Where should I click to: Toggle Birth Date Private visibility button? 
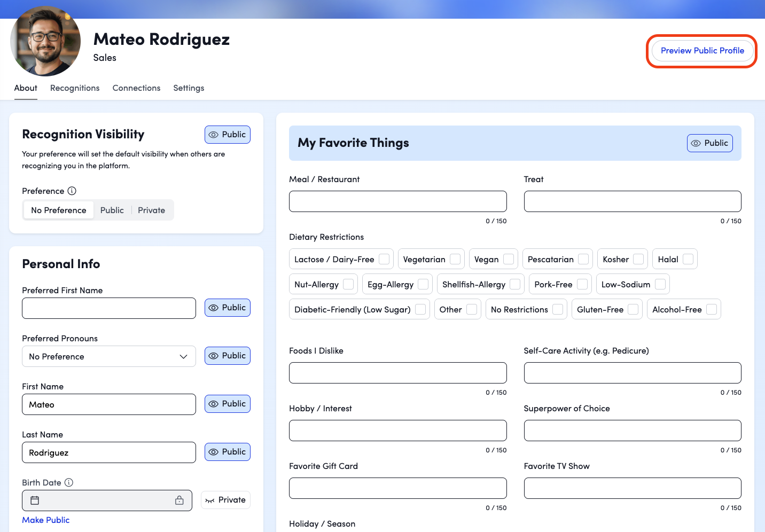pyautogui.click(x=225, y=500)
